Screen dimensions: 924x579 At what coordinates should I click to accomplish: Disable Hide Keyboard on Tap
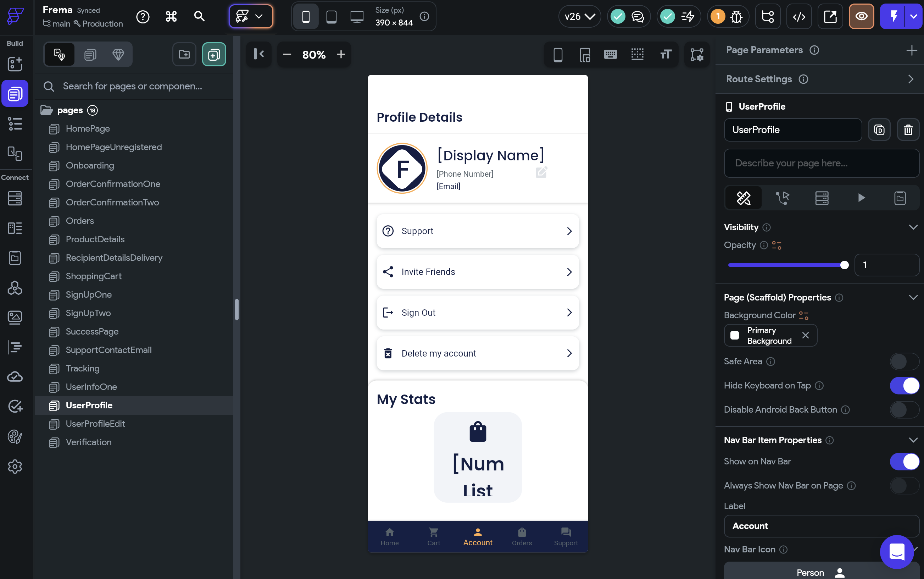(x=904, y=386)
